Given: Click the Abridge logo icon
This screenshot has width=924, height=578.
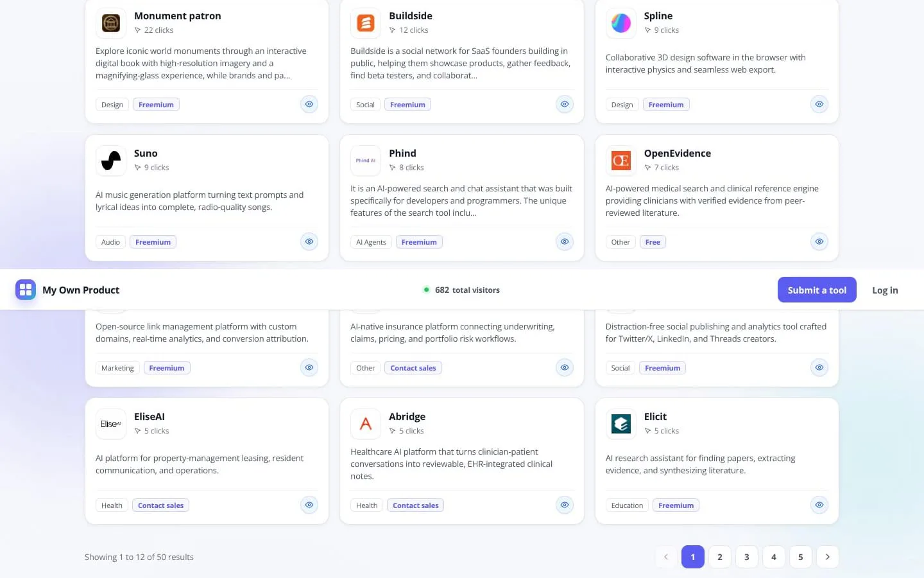Looking at the screenshot, I should (366, 424).
